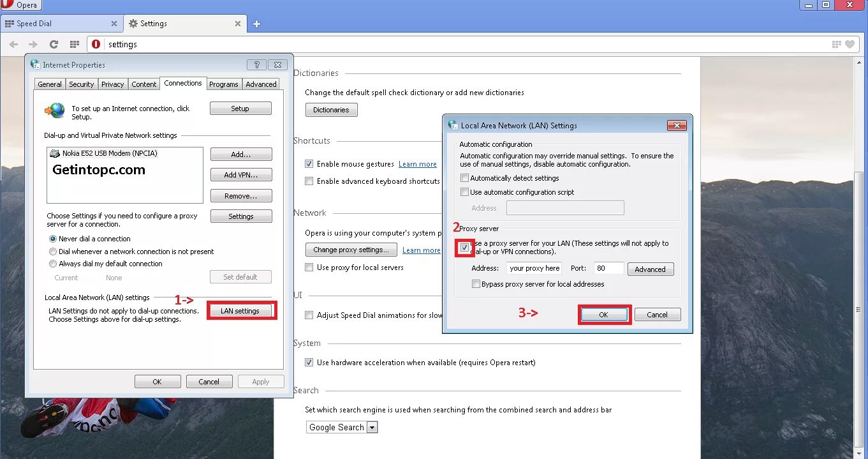Click the tile view grid icon beside reload
Screen dimensions: 868x459
click(x=73, y=44)
